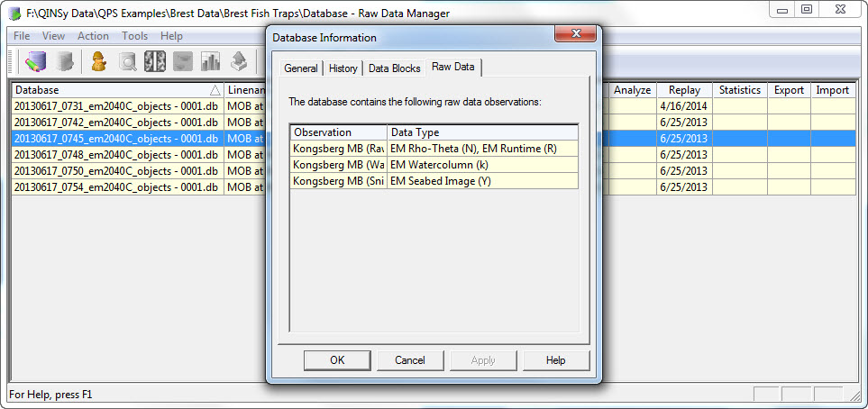This screenshot has width=868, height=409.
Task: Click the Export column header
Action: click(789, 90)
